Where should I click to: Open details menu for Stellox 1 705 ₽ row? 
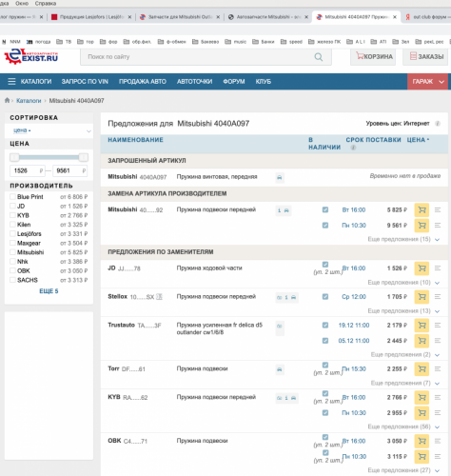(x=438, y=297)
